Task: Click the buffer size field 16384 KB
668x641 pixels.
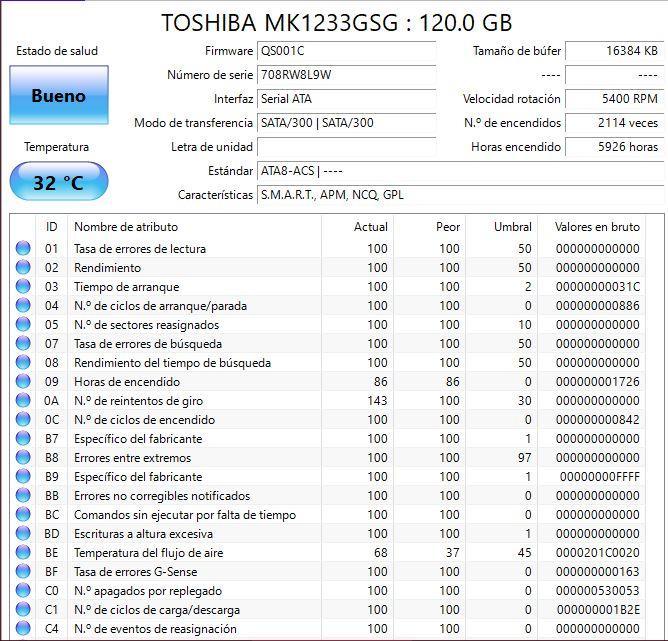Action: [614, 51]
